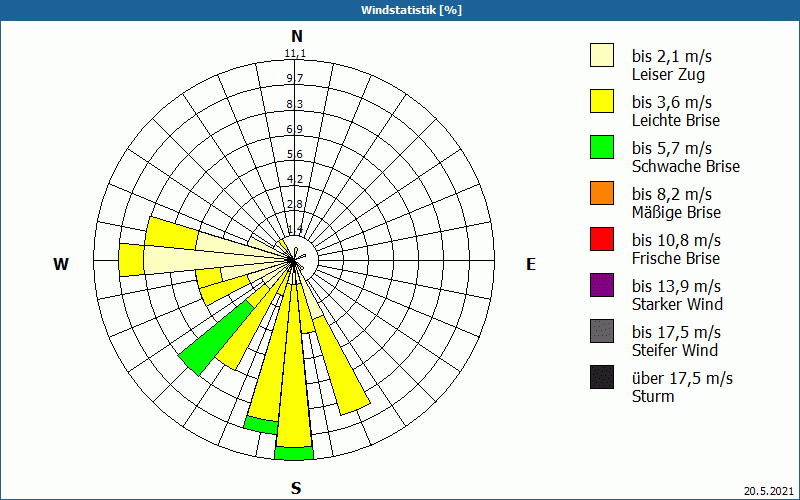The image size is (800, 500).
Task: Click the green segment of the southwest bar
Action: click(x=216, y=339)
